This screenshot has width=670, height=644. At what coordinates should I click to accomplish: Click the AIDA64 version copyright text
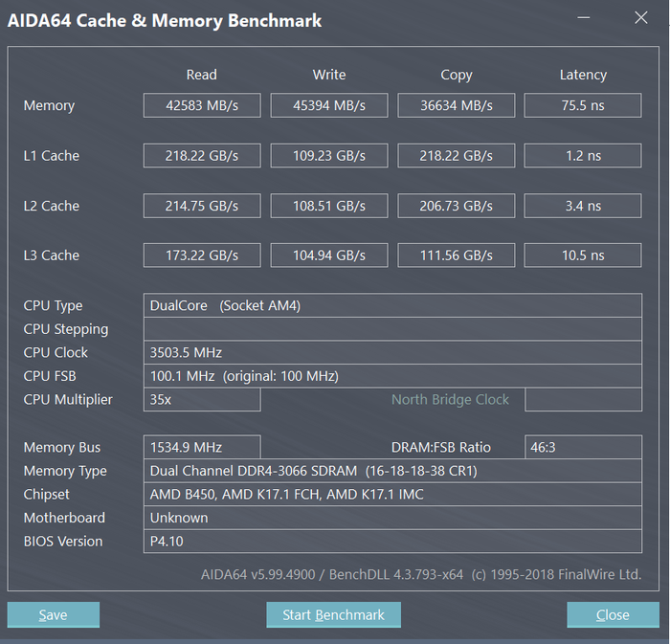[x=421, y=574]
